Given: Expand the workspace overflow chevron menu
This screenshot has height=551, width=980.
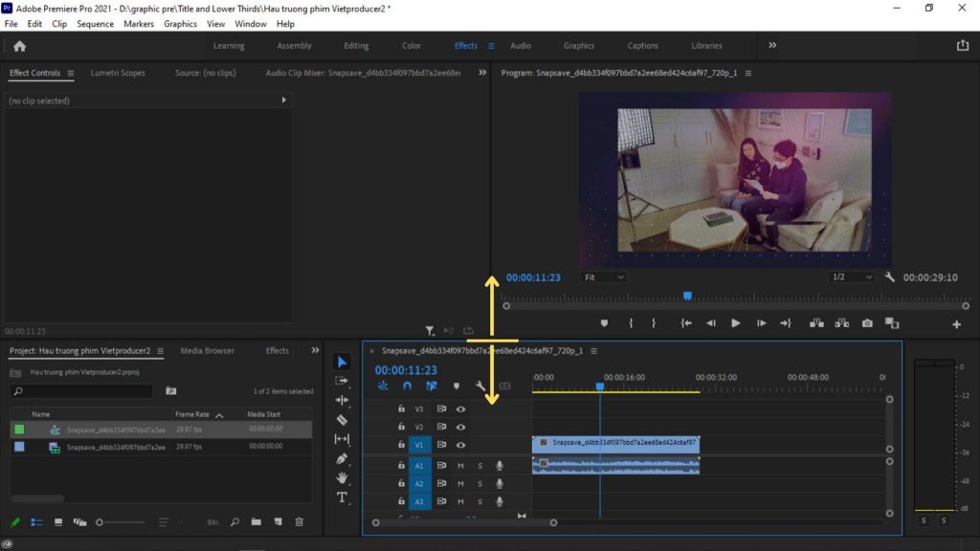Looking at the screenshot, I should pos(772,45).
